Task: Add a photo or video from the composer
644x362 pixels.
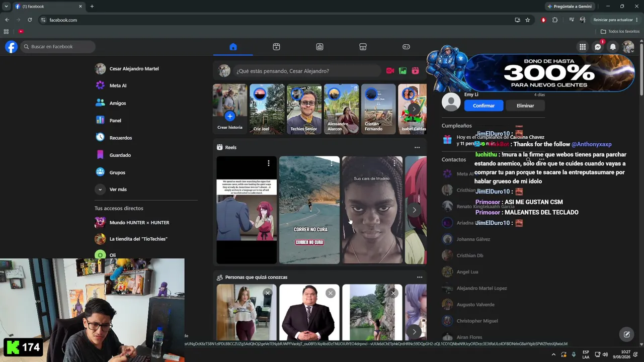Action: (403, 71)
